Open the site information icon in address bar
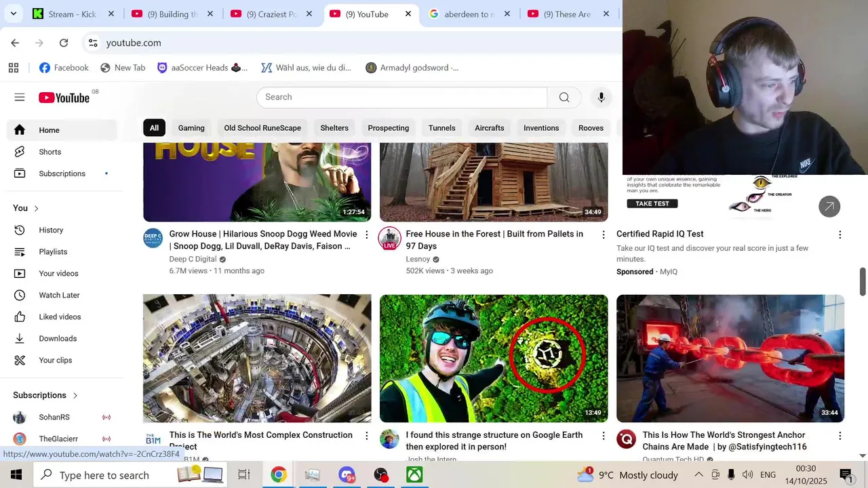The height and width of the screenshot is (488, 868). [93, 43]
